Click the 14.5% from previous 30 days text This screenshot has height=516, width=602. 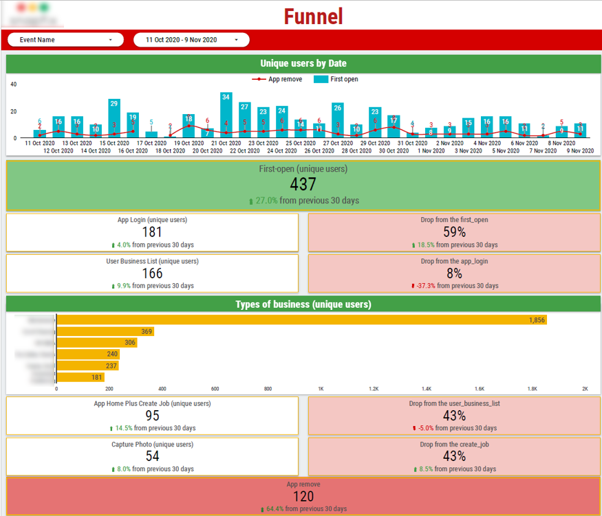click(x=155, y=428)
